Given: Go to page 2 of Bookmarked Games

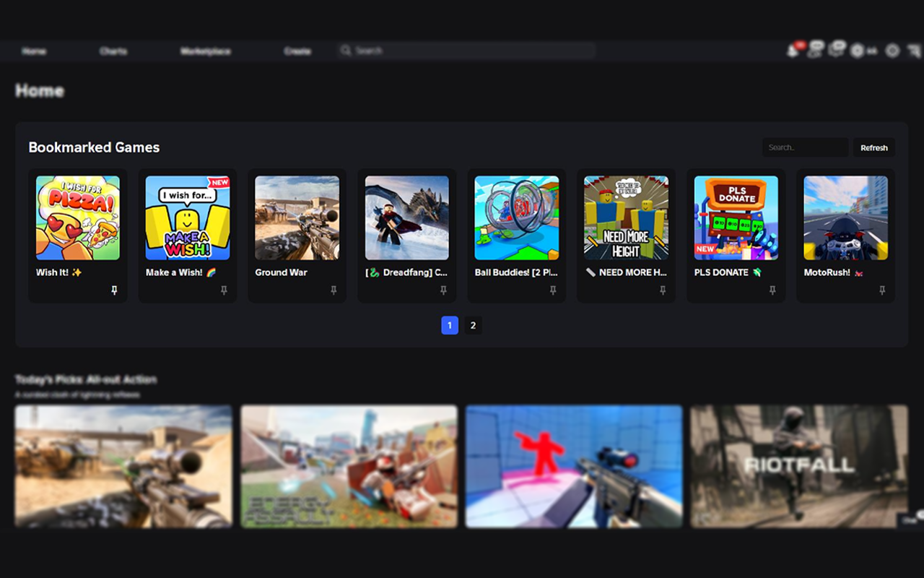Looking at the screenshot, I should coord(473,325).
